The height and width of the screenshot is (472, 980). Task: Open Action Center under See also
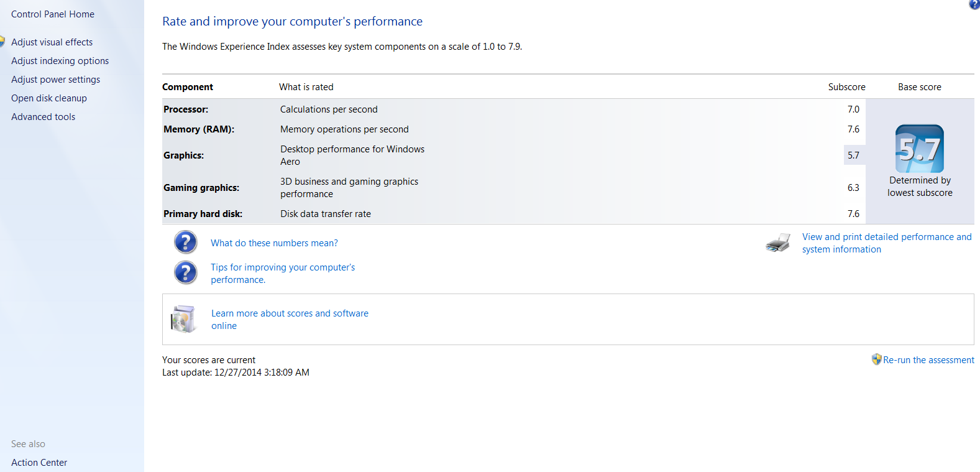click(x=39, y=463)
